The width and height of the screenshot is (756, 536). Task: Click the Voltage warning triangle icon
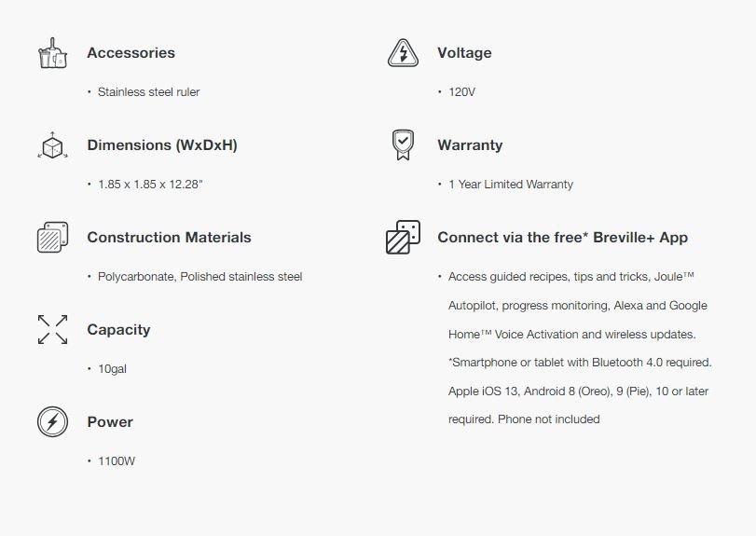click(x=403, y=53)
